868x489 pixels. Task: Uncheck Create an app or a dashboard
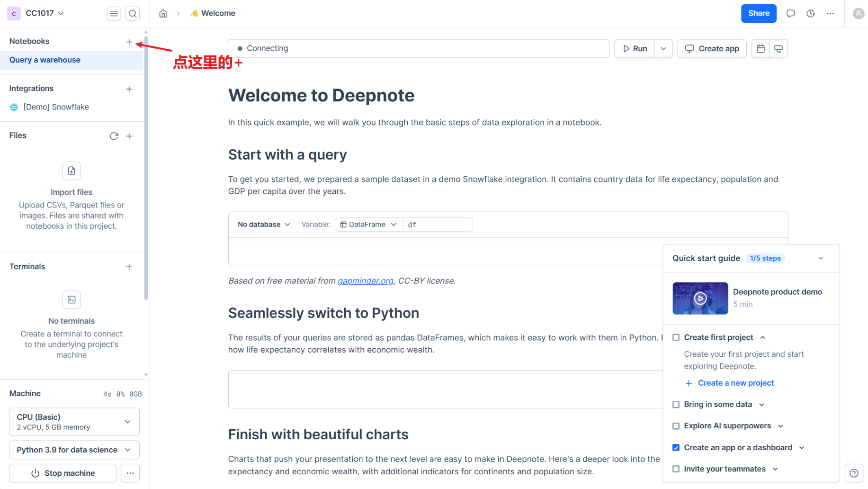tap(676, 448)
